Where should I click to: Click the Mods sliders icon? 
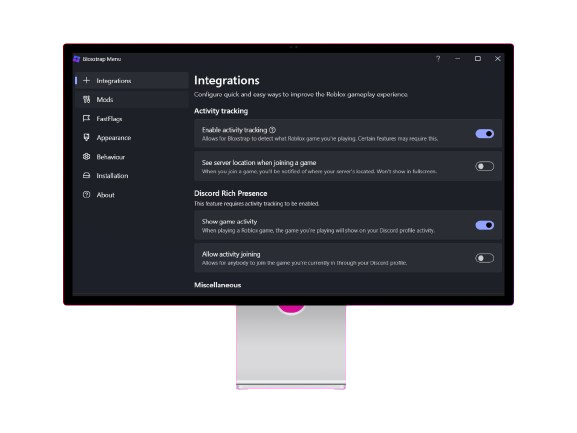pos(86,99)
